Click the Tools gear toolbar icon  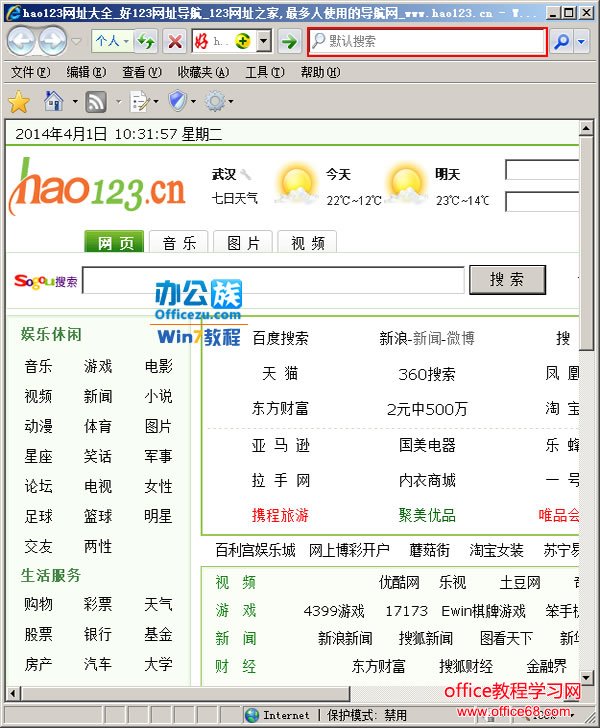coord(215,101)
